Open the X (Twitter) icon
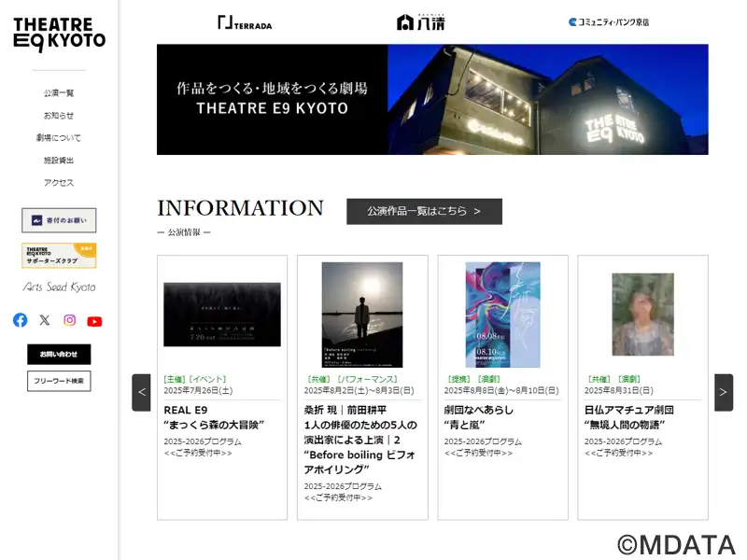The image size is (747, 560). (45, 320)
